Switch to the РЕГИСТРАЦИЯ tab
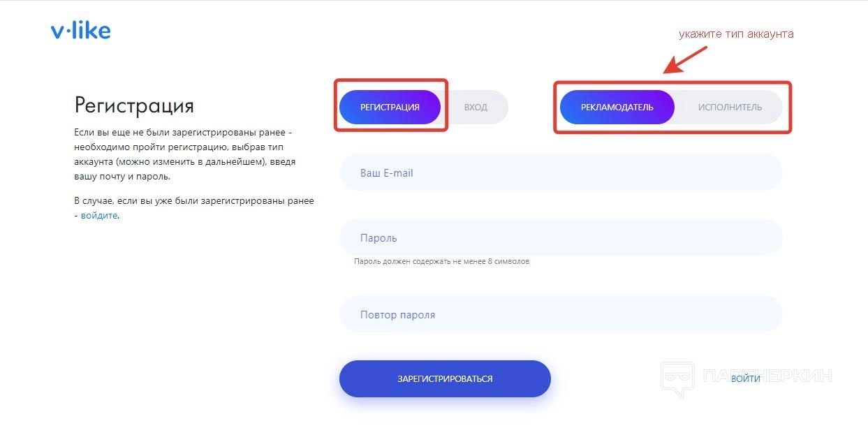This screenshot has width=868, height=435. coord(390,108)
